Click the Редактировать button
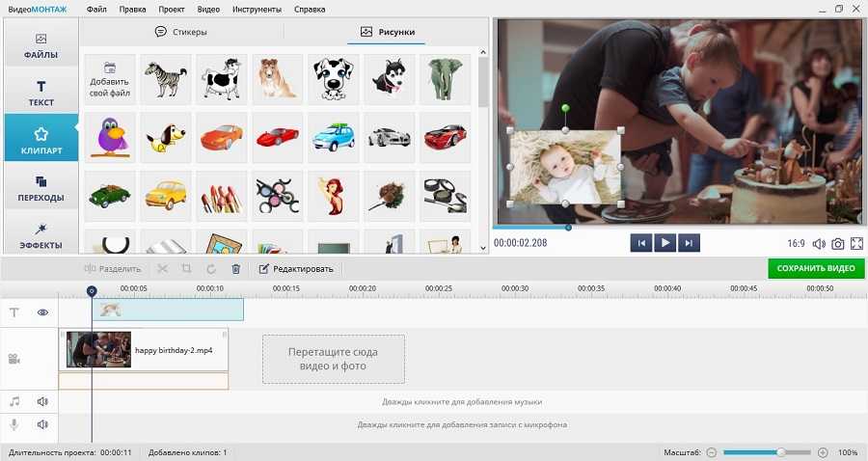The height and width of the screenshot is (461, 868). (x=296, y=269)
